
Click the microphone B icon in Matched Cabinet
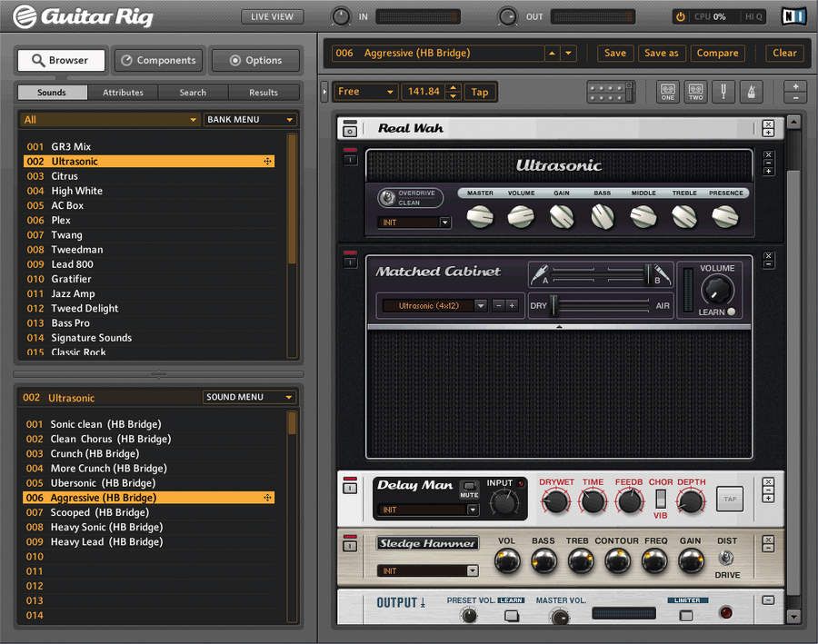662,273
